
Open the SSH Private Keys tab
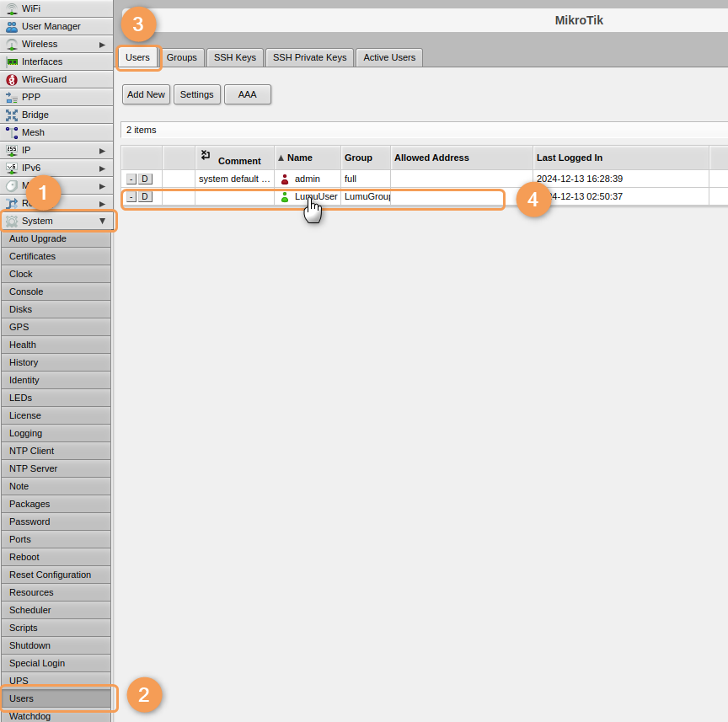(x=309, y=57)
